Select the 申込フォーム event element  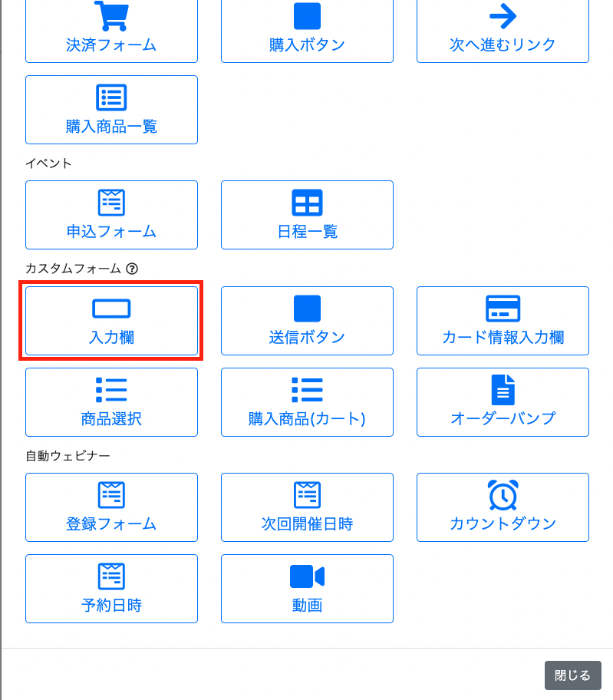(111, 215)
